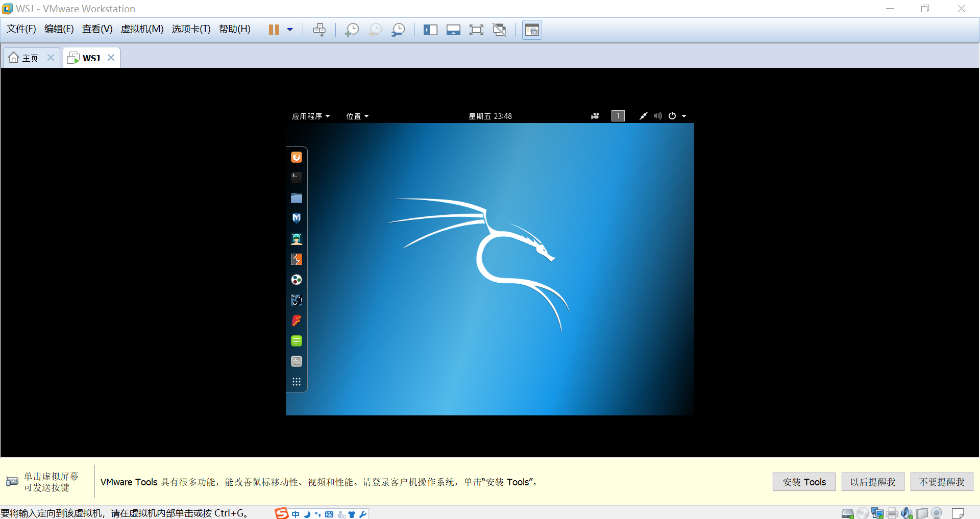Pause the virtual machine using the pause icon
Image resolution: width=980 pixels, height=519 pixels.
(274, 30)
